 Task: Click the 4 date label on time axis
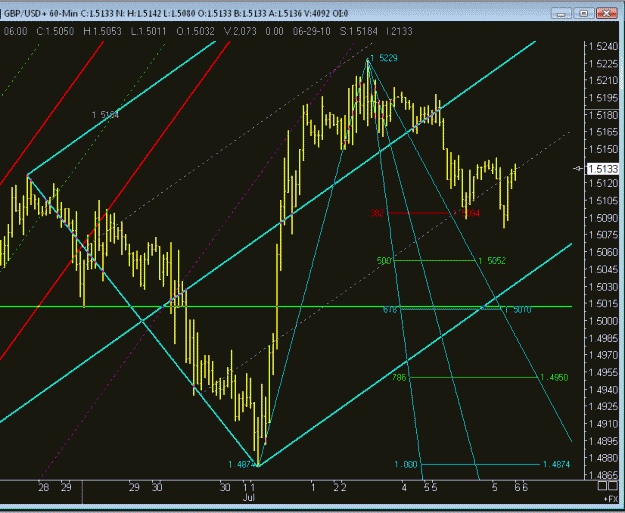coord(404,487)
